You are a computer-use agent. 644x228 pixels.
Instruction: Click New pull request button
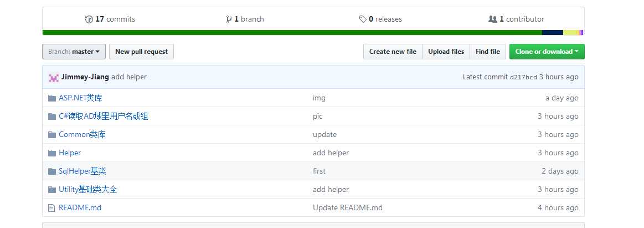141,52
